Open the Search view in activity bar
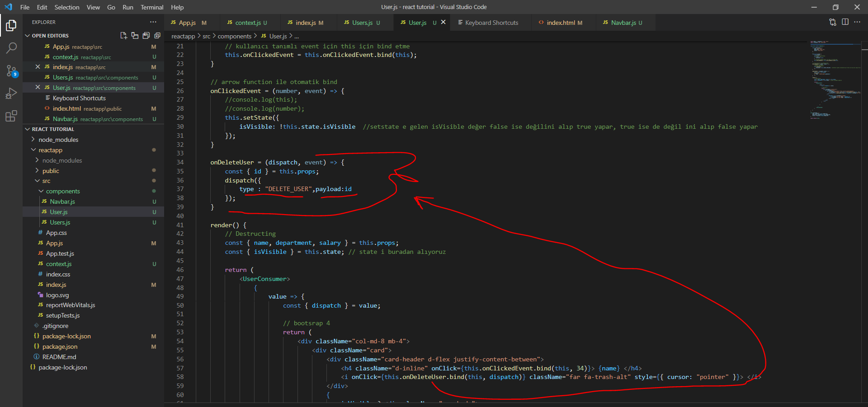Viewport: 868px width, 407px height. tap(11, 48)
